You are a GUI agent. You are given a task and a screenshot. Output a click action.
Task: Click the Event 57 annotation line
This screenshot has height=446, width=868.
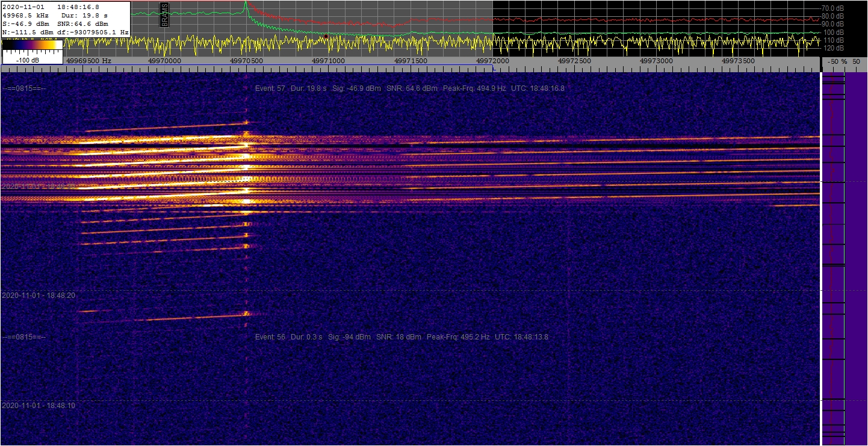coord(409,88)
